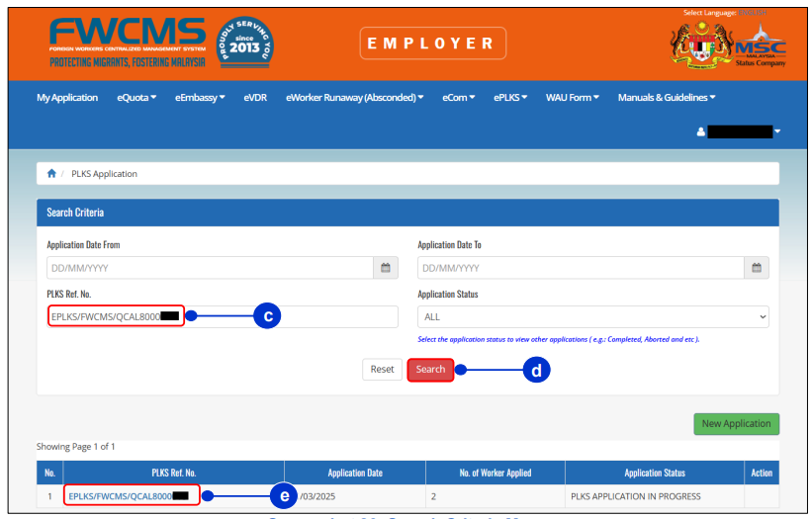This screenshot has width=812, height=519.
Task: Click the Malaysia coat of arms emblem
Action: point(701,45)
